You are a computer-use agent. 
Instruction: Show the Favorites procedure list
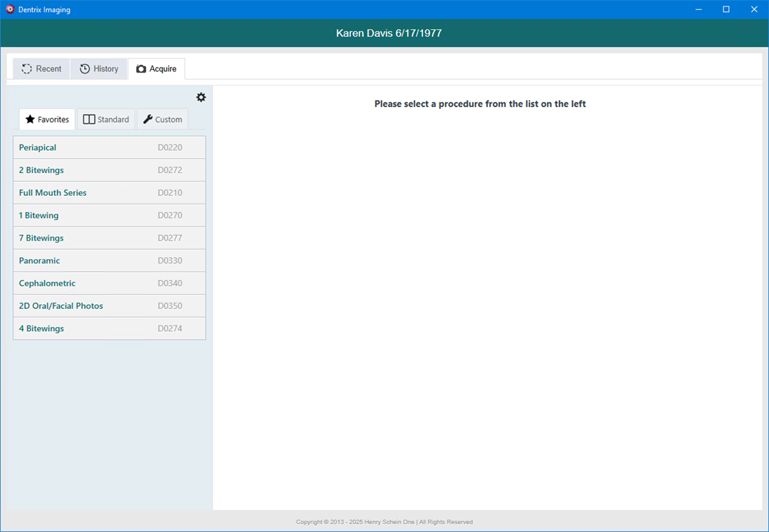click(x=47, y=120)
